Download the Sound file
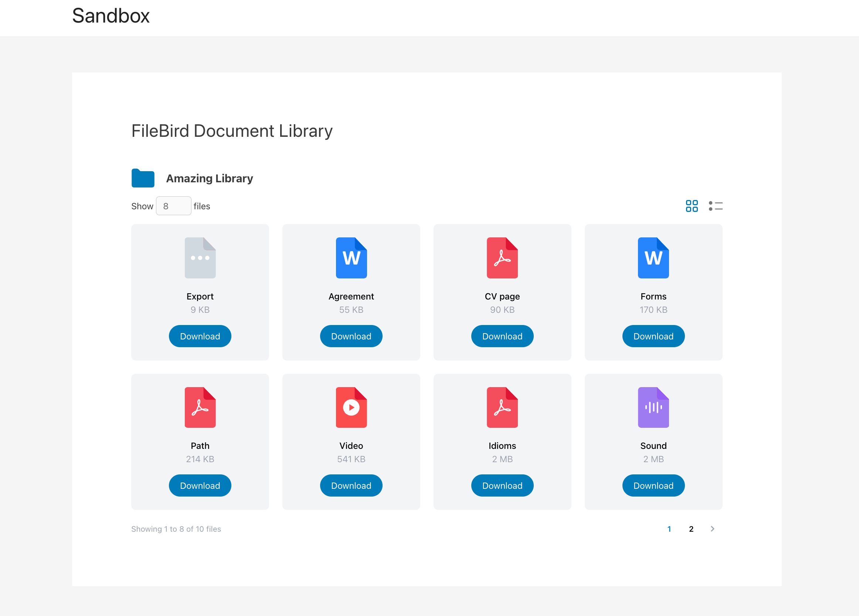Viewport: 859px width, 616px height. (653, 485)
